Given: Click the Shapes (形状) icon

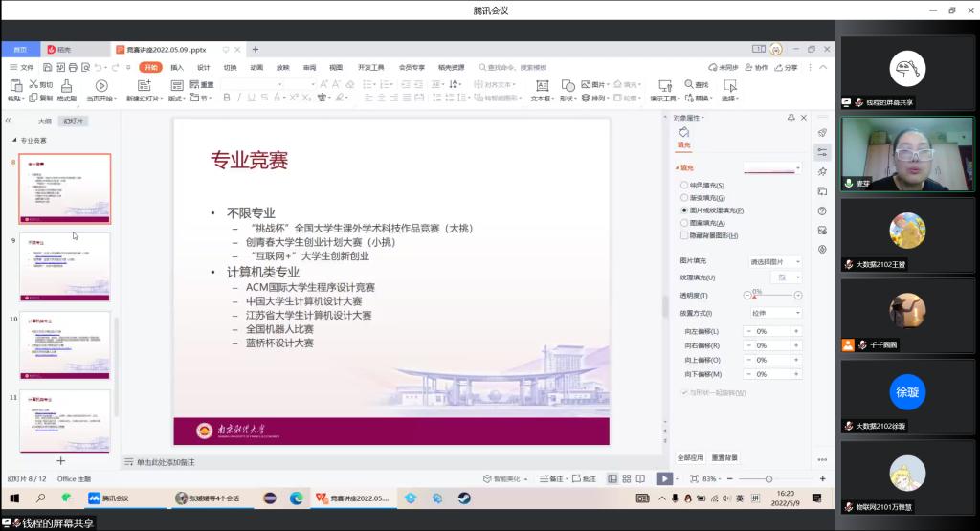Looking at the screenshot, I should tap(566, 86).
